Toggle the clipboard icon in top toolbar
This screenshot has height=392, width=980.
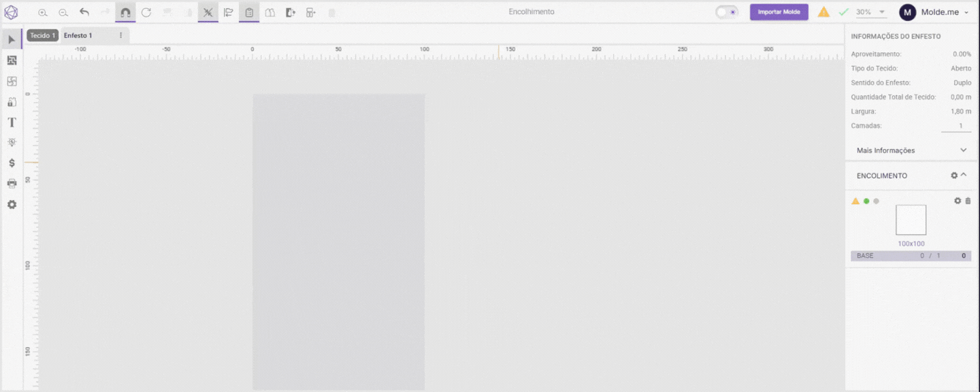pyautogui.click(x=249, y=12)
